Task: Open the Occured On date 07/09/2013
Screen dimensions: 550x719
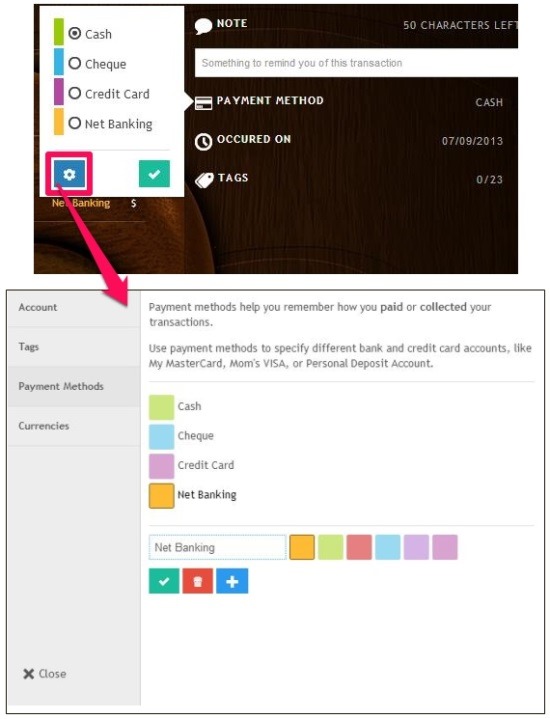Action: (x=472, y=141)
